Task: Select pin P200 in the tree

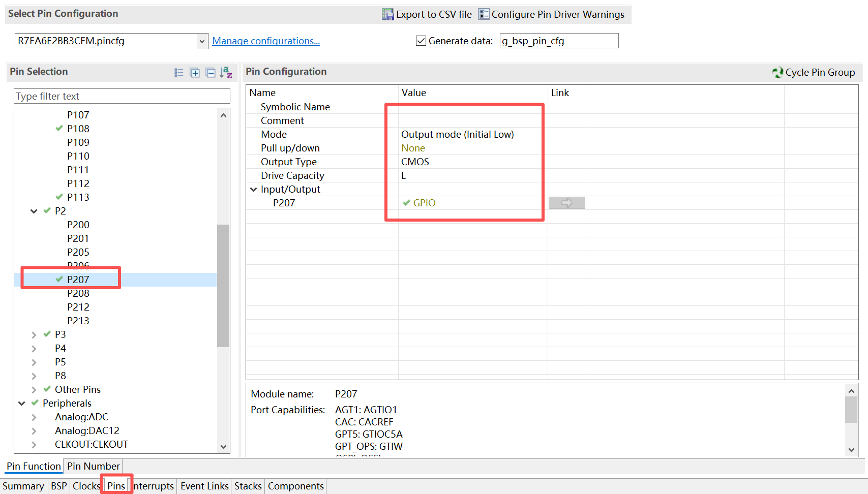Action: (78, 225)
